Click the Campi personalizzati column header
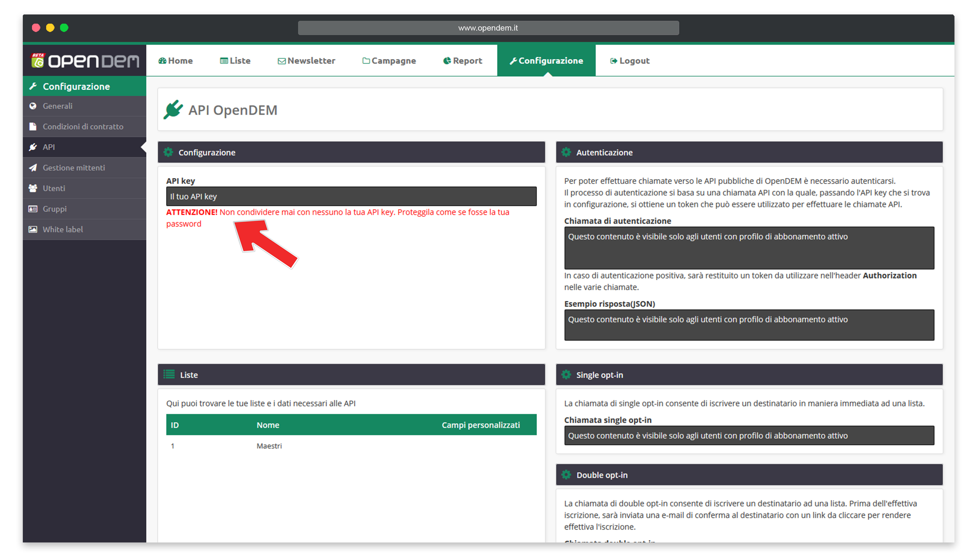977x560 pixels. 481,425
